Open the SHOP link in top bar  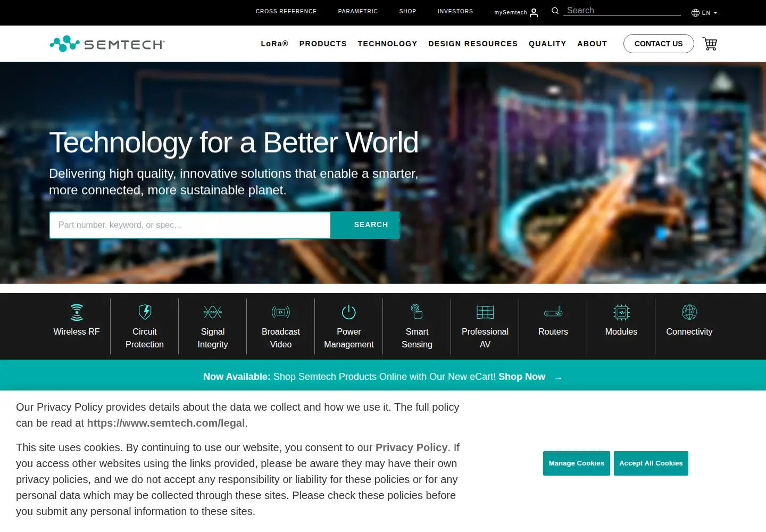[408, 11]
